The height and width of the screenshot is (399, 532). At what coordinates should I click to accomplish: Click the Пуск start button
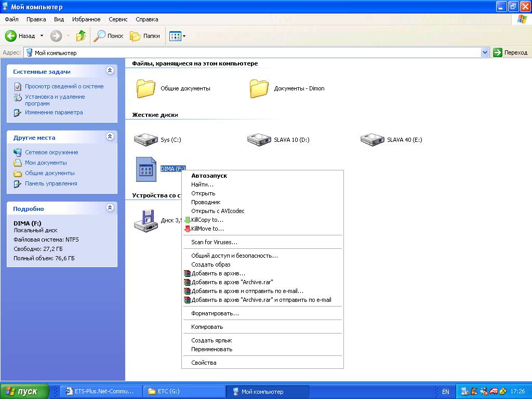coord(24,391)
